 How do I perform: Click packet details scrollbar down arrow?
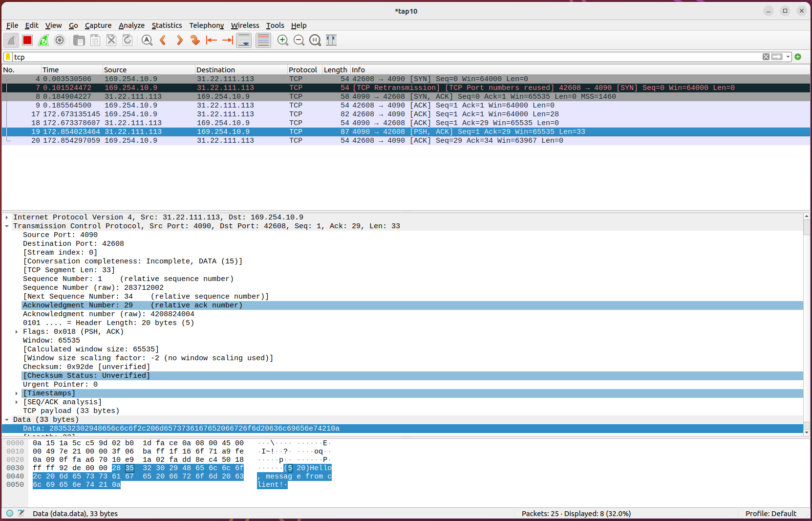807,432
